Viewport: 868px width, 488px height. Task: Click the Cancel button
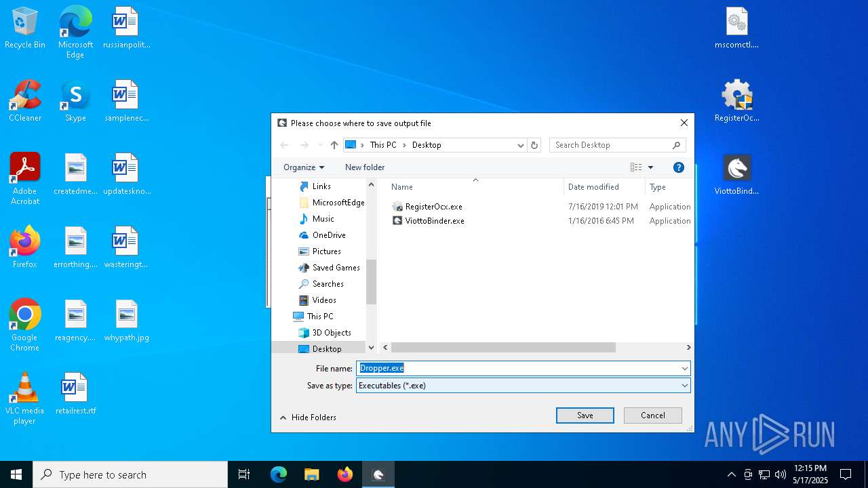[x=653, y=415]
